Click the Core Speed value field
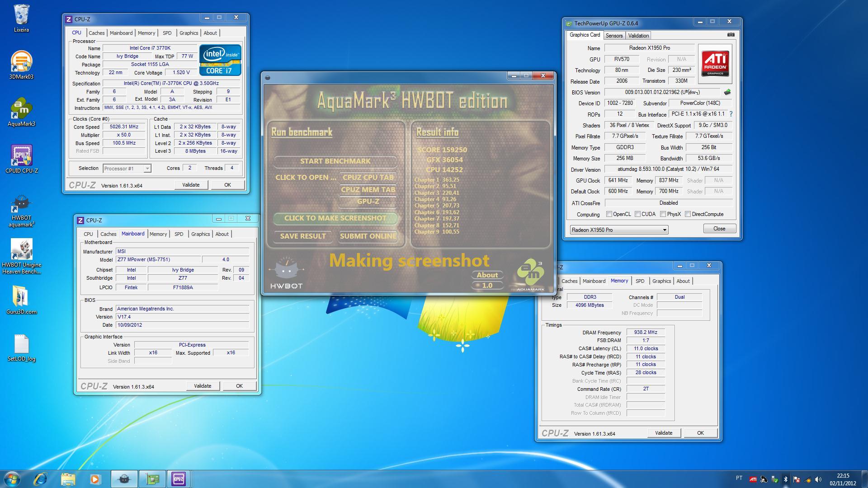The width and height of the screenshot is (868, 488). pyautogui.click(x=124, y=127)
